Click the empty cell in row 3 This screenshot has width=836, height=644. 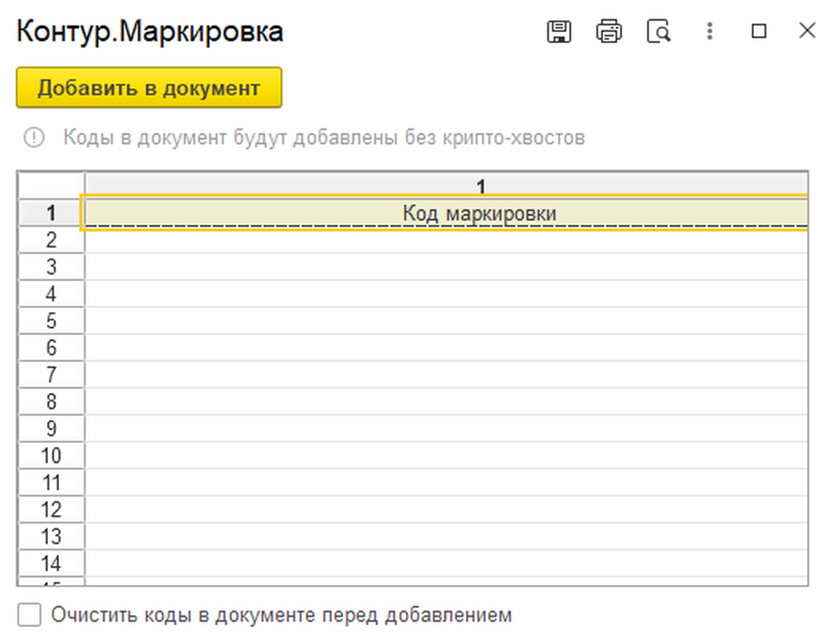point(445,267)
